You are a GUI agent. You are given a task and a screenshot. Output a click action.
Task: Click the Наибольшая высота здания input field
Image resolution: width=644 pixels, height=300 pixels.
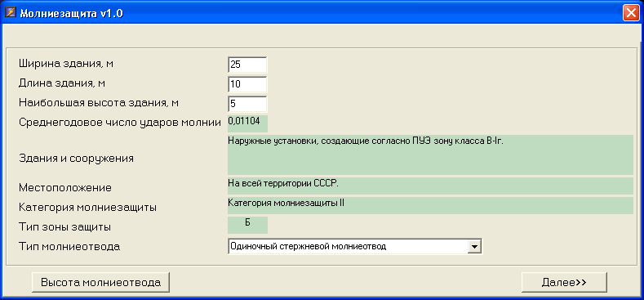click(x=247, y=104)
